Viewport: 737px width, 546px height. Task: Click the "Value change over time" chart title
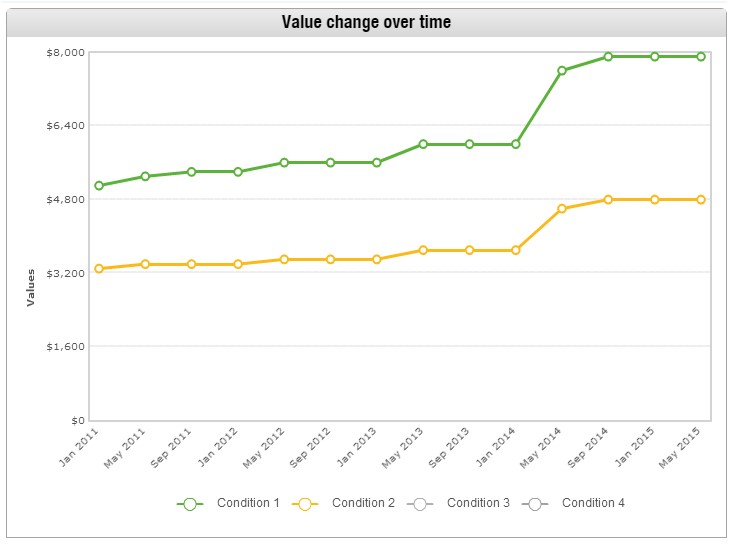(366, 22)
